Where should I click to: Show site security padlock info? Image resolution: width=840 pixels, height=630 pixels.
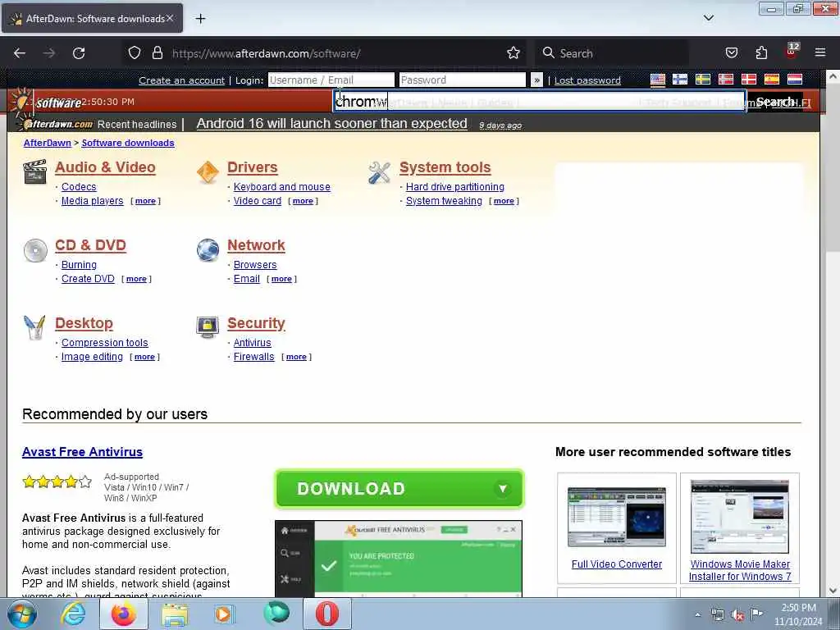point(157,53)
